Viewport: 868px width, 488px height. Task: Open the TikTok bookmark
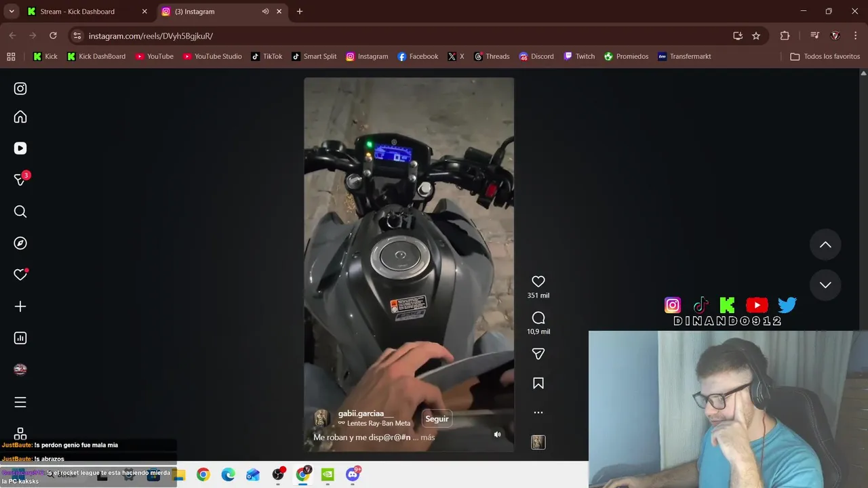point(267,57)
